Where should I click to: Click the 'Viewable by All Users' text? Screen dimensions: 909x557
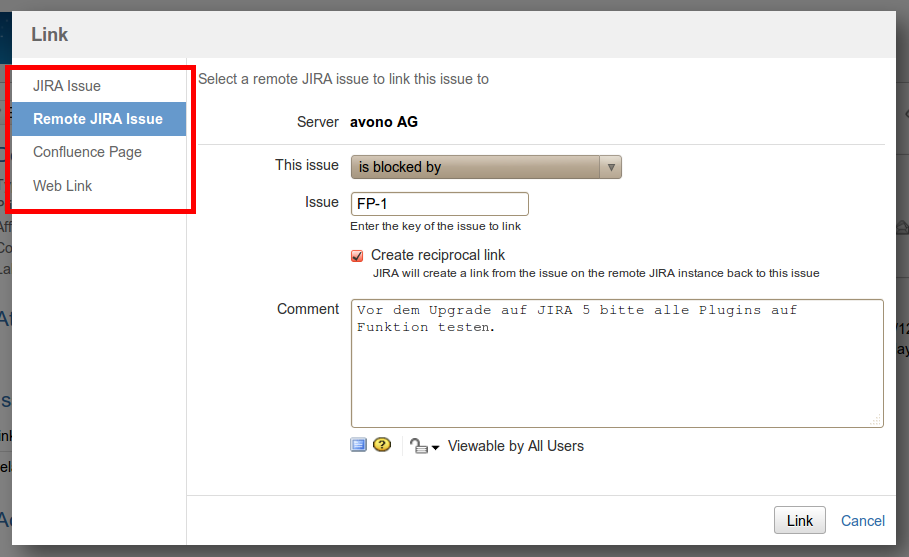pos(516,446)
